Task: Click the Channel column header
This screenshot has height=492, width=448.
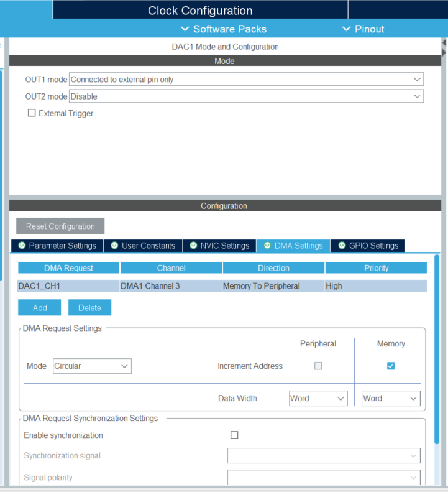Action: pos(171,268)
